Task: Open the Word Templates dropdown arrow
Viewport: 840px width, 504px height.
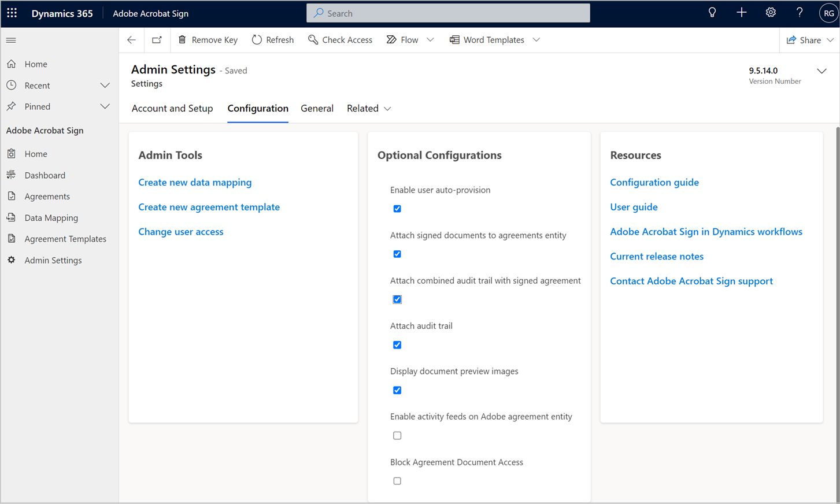Action: point(536,40)
